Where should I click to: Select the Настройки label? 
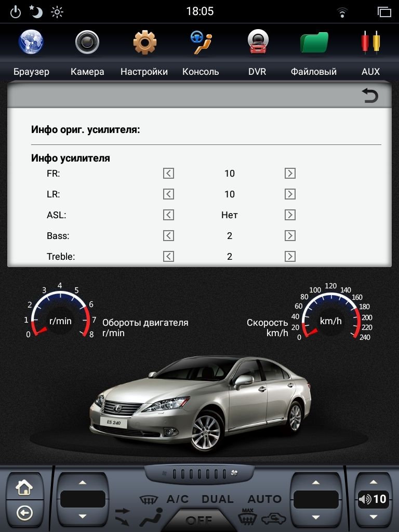tap(144, 72)
